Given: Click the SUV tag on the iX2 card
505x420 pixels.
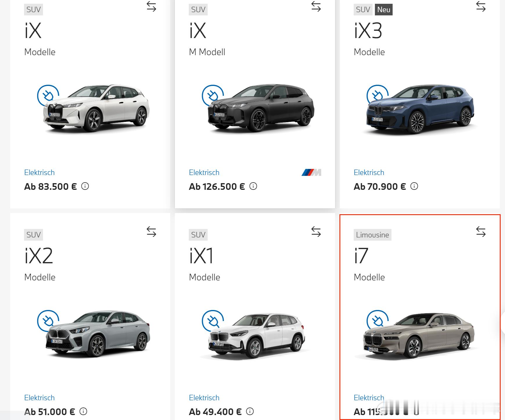Looking at the screenshot, I should coord(33,235).
